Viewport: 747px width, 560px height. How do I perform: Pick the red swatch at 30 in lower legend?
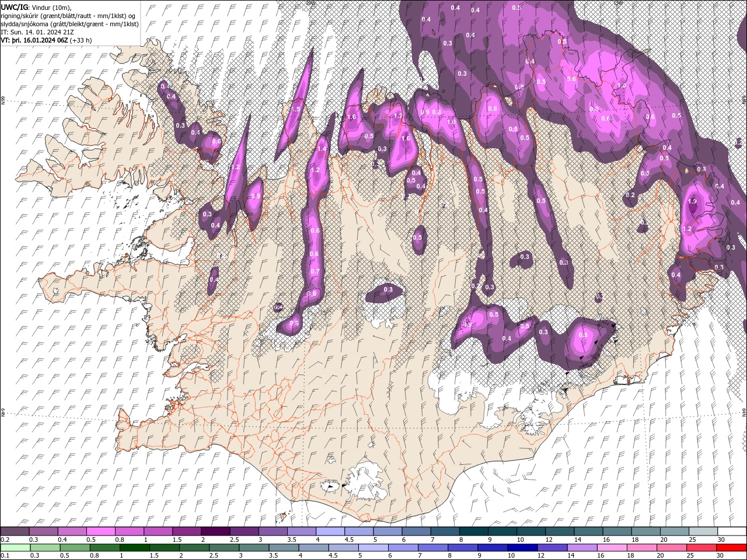[732, 548]
